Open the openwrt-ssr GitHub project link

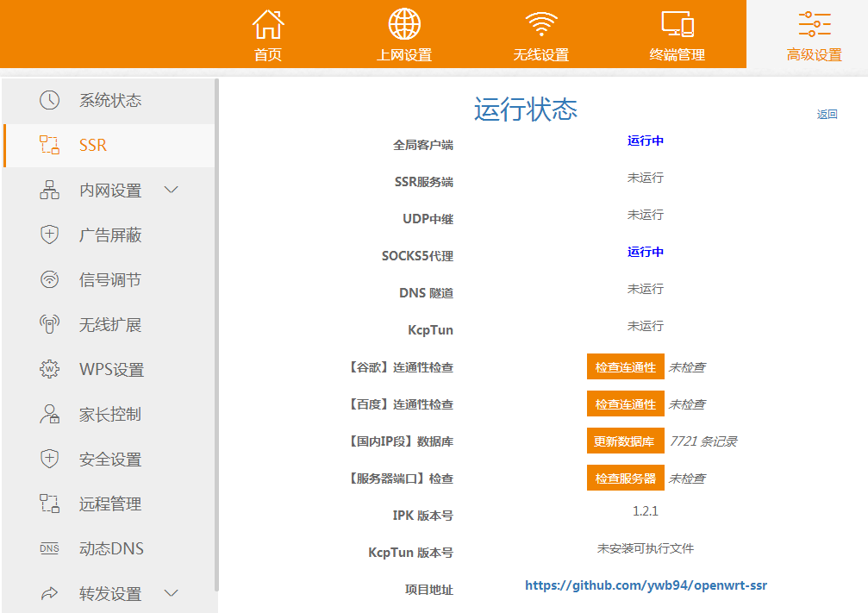pos(645,585)
